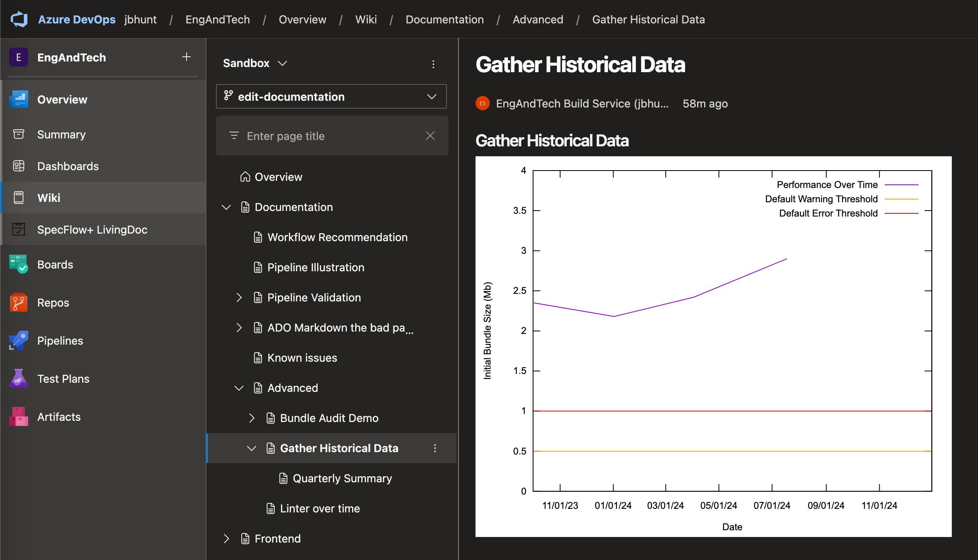Screen dimensions: 978x560
Task: Go to the Pipelines icon
Action: pos(18,340)
